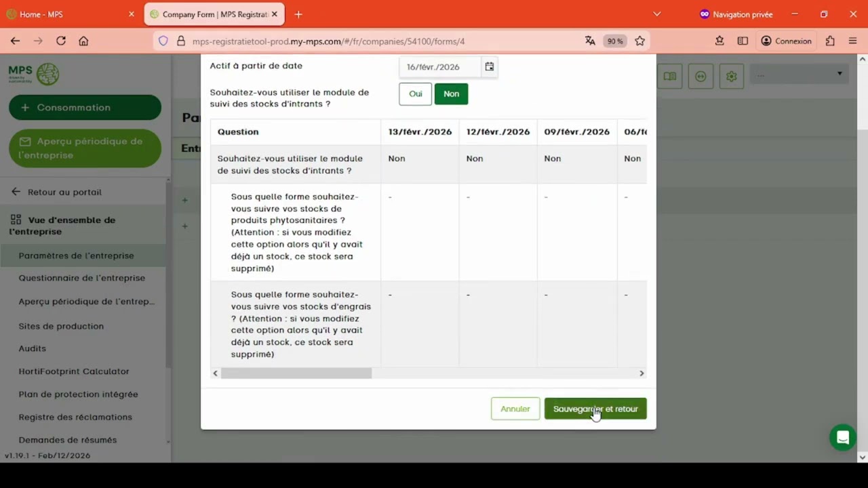
Task: Select Paramètres de l'entreprise sidebar item
Action: [x=83, y=256]
